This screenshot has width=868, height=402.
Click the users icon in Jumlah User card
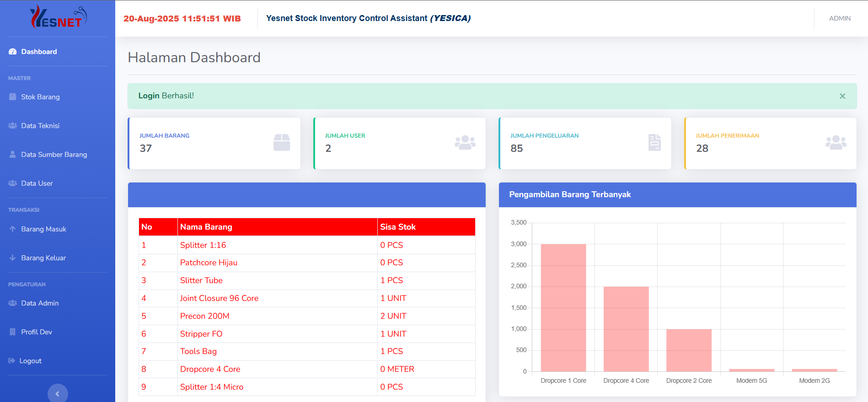[x=465, y=142]
